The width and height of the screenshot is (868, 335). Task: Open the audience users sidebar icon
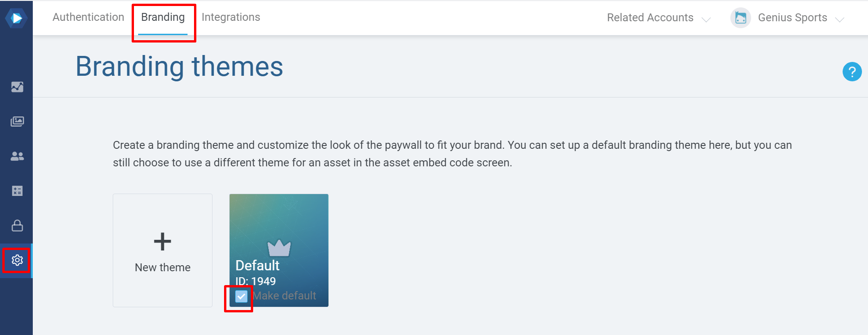tap(17, 156)
